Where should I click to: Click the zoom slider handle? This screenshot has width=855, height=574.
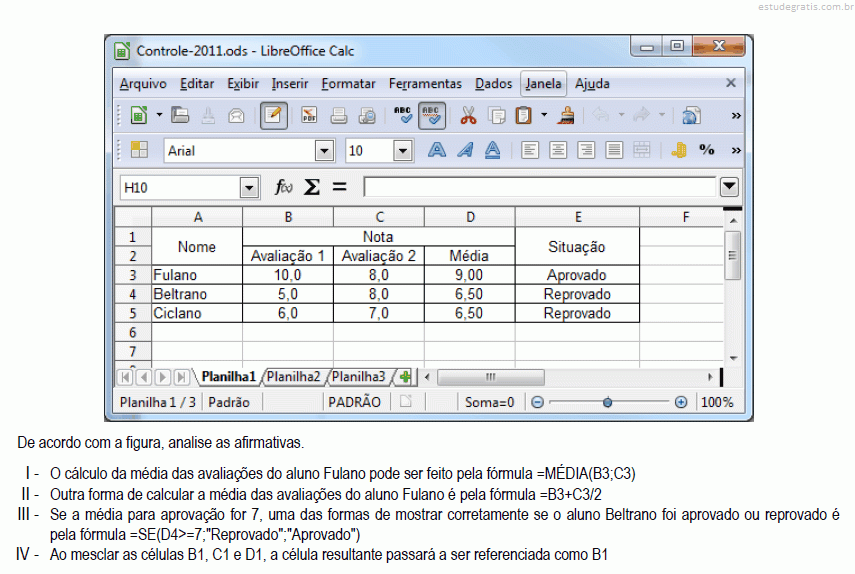point(607,402)
